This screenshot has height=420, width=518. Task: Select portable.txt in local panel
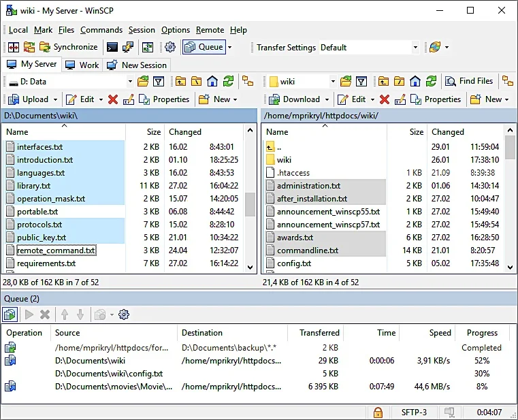click(37, 212)
